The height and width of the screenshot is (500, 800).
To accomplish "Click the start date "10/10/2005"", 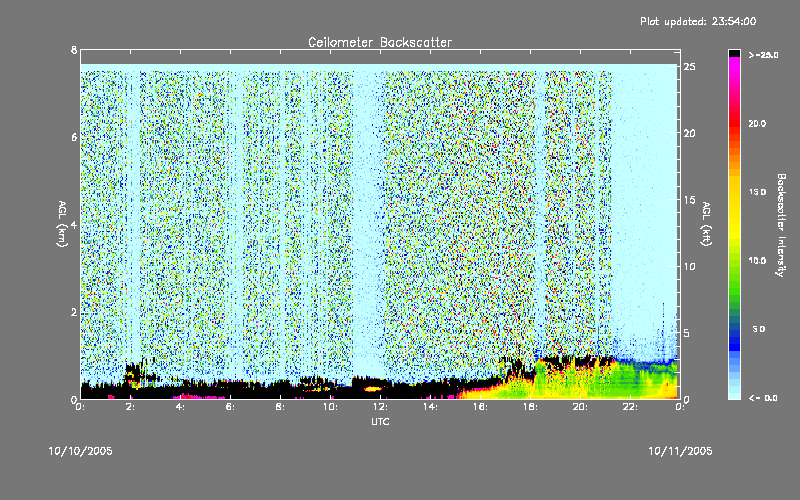I will click(81, 451).
